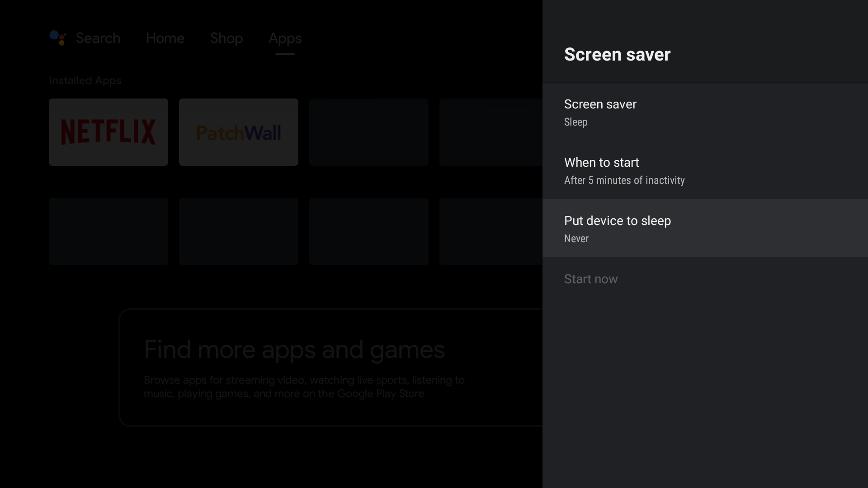Screen dimensions: 868x488
Task: Toggle When to start inactivity setting
Action: pos(705,170)
